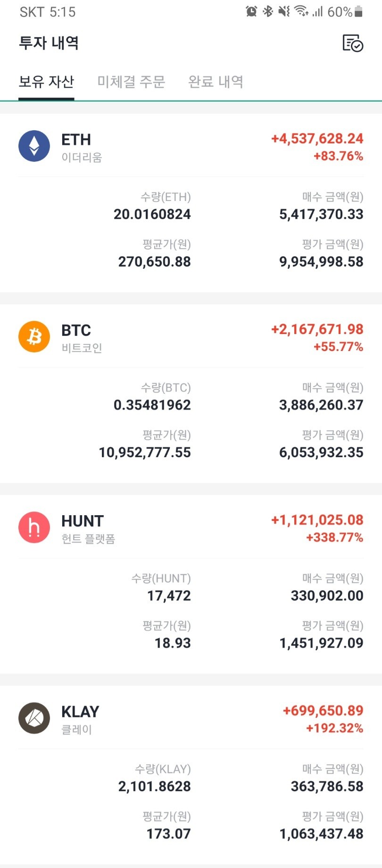Screen dimensions: 382x868
Task: Switch to the 완료 내역 tab
Action: (216, 82)
